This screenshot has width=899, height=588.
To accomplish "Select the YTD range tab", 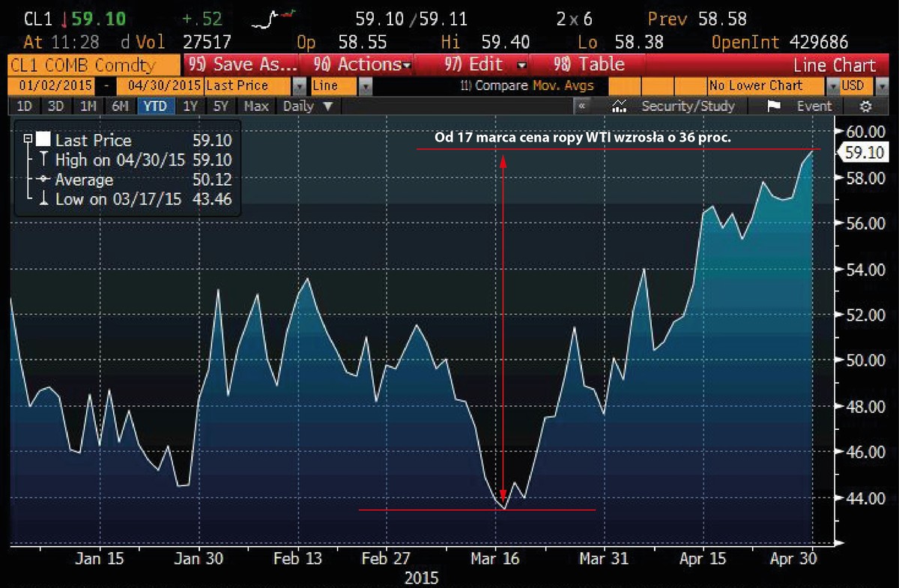I will pyautogui.click(x=154, y=106).
